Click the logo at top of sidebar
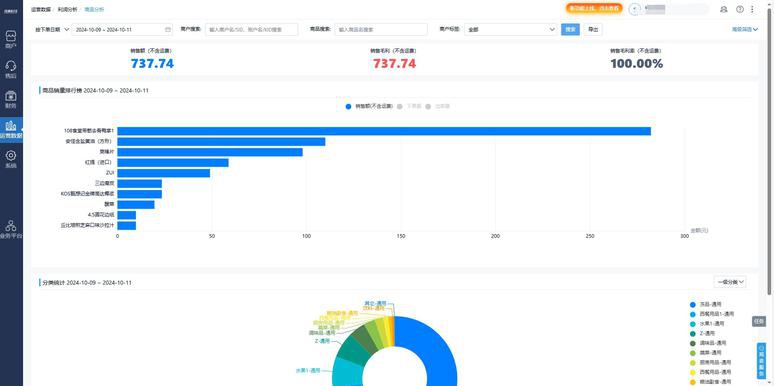Screen dimensions: 774x386 (11, 11)
